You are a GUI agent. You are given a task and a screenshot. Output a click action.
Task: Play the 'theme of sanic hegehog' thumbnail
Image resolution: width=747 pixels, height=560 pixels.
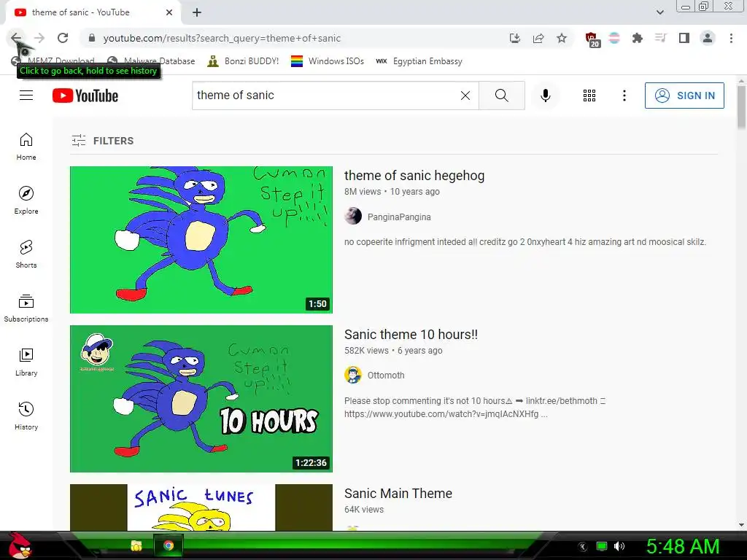(x=201, y=239)
